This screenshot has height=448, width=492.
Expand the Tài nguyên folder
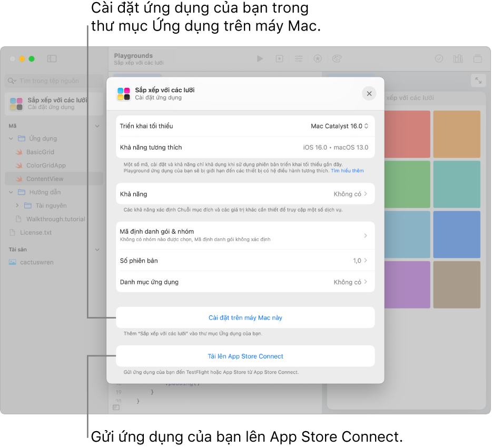tap(17, 205)
